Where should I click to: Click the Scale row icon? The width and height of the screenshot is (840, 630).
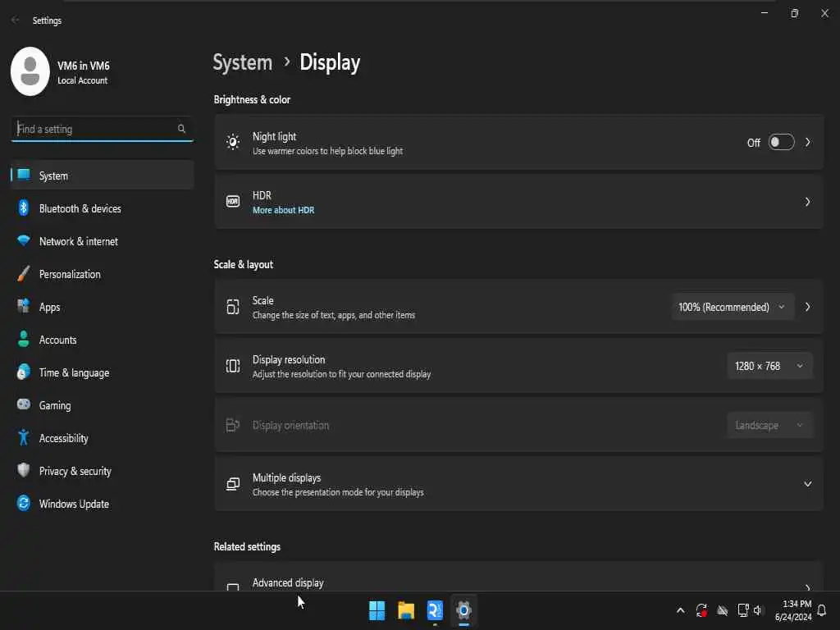click(232, 307)
